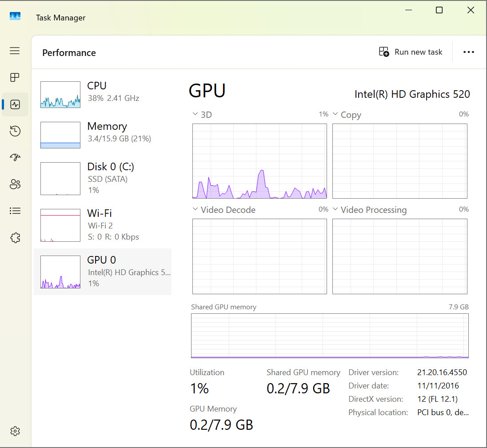Open Task Manager Settings gear
Screen dimensions: 487x448
tap(15, 431)
